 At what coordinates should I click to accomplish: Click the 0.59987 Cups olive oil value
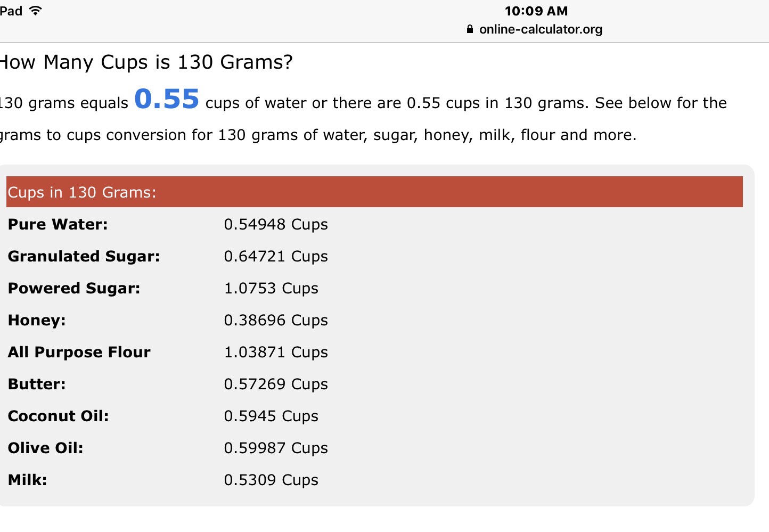(x=276, y=448)
